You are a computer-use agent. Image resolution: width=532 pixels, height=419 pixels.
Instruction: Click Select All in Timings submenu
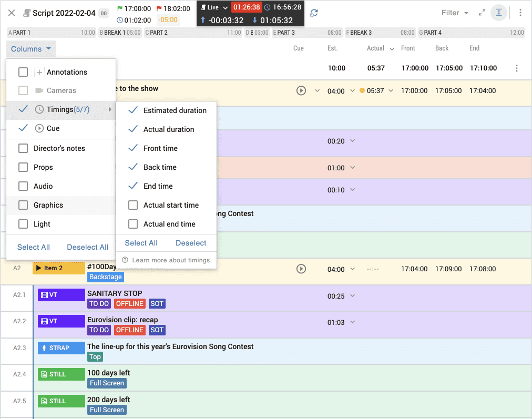(x=141, y=243)
